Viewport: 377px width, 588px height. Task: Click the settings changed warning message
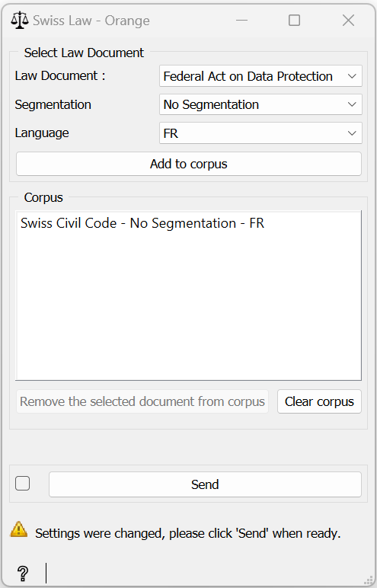[x=188, y=533]
